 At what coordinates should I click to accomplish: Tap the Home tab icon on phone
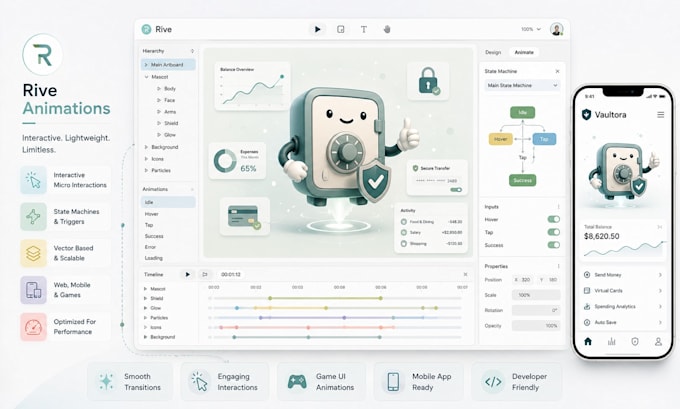click(x=588, y=342)
